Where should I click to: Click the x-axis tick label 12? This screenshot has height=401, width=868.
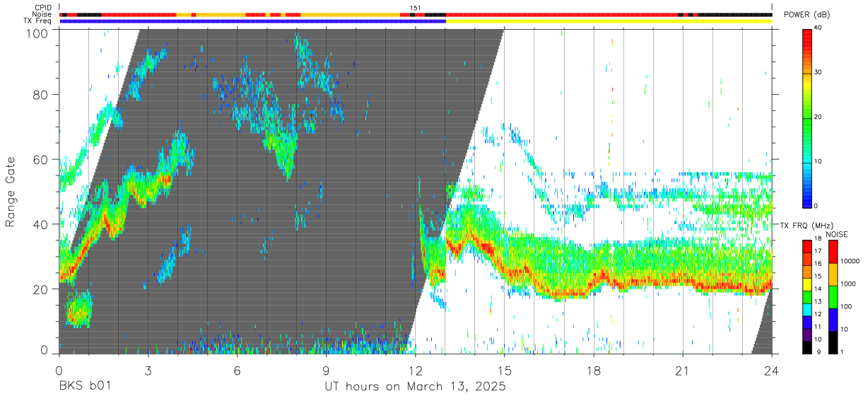[x=415, y=370]
